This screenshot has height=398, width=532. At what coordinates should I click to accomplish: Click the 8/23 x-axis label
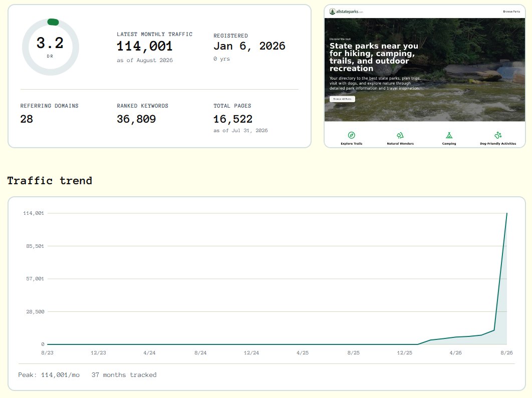tap(47, 353)
